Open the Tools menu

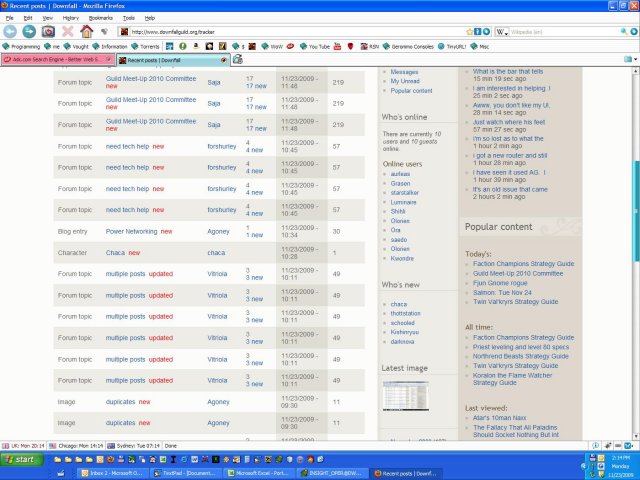129,18
